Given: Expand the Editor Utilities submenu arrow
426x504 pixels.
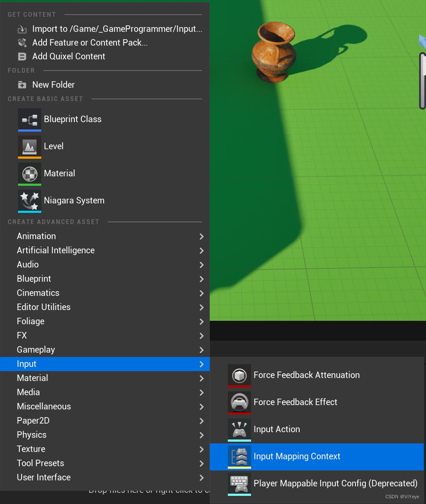Looking at the screenshot, I should click(202, 307).
